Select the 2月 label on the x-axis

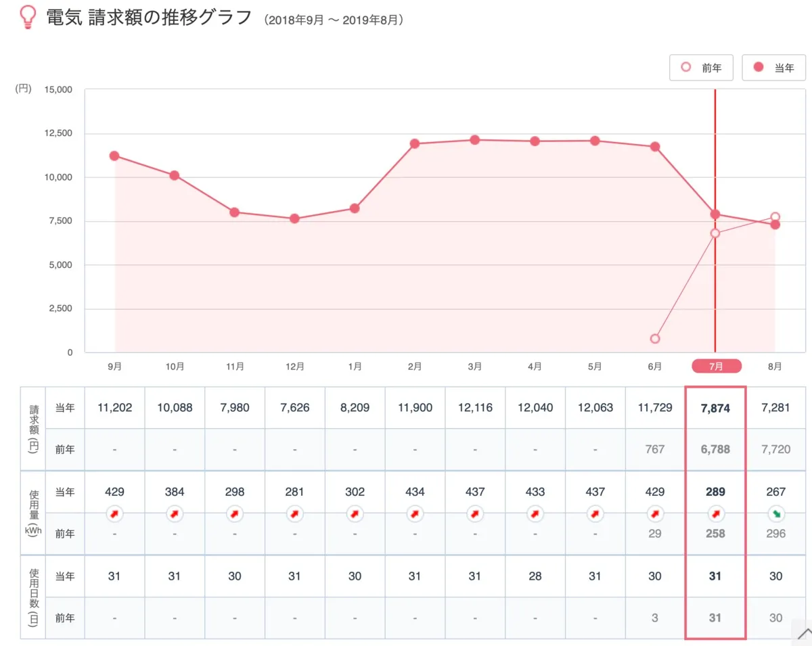click(415, 366)
